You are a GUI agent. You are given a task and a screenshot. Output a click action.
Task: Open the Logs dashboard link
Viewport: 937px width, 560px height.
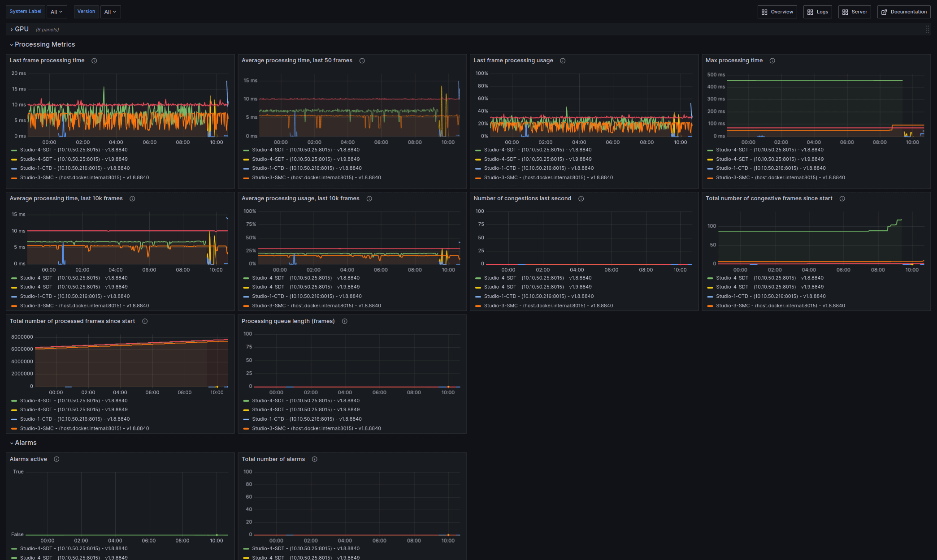817,12
